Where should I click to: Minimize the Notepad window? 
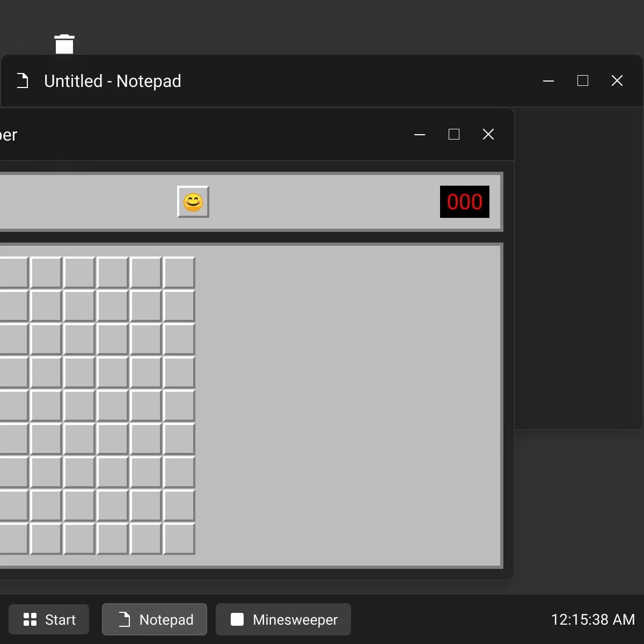(x=548, y=81)
